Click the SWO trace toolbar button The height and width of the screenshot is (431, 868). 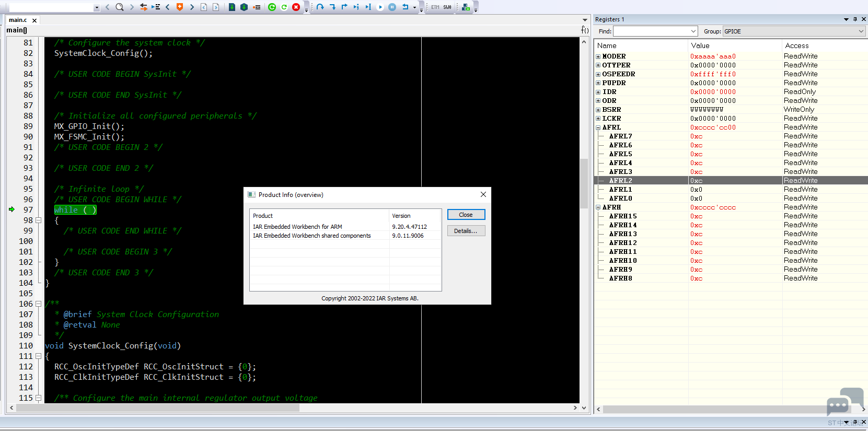tap(447, 7)
